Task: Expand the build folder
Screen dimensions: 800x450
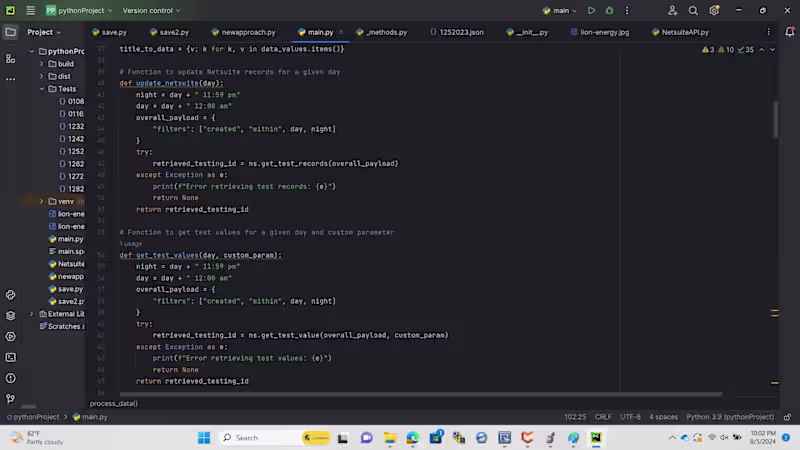Action: click(42, 64)
